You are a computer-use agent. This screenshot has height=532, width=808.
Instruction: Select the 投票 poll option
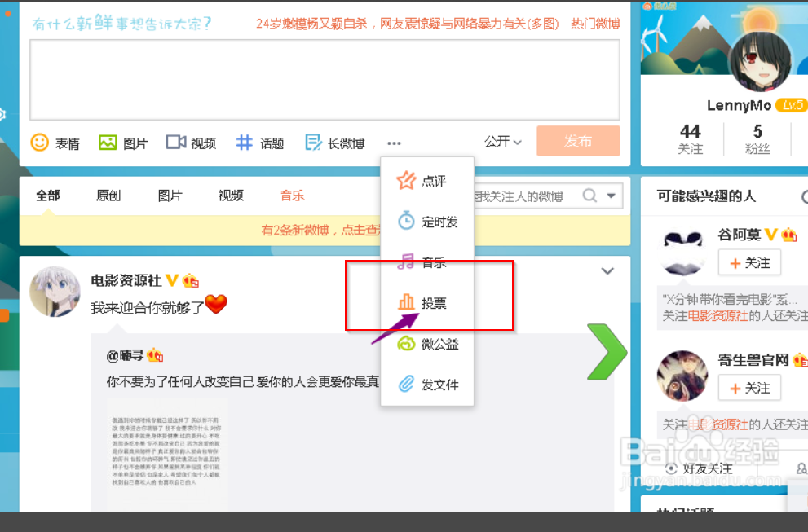(x=427, y=301)
